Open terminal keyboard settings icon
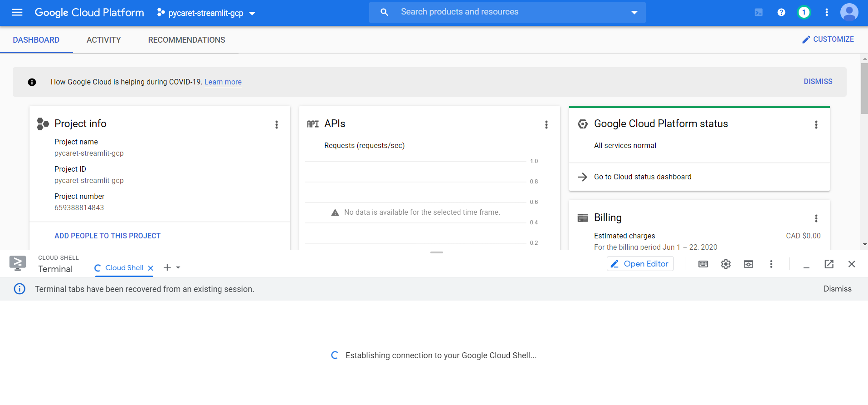The height and width of the screenshot is (405, 868). tap(703, 264)
